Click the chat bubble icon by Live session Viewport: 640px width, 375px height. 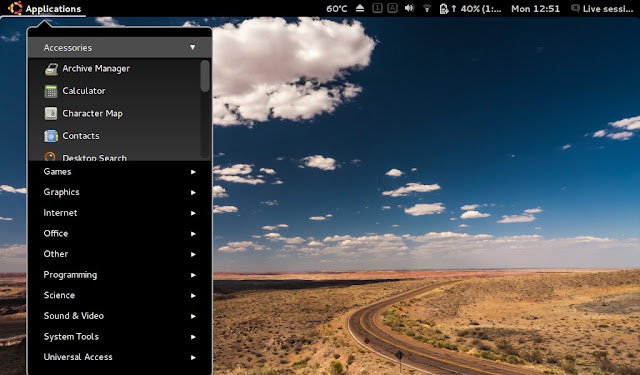tap(575, 8)
